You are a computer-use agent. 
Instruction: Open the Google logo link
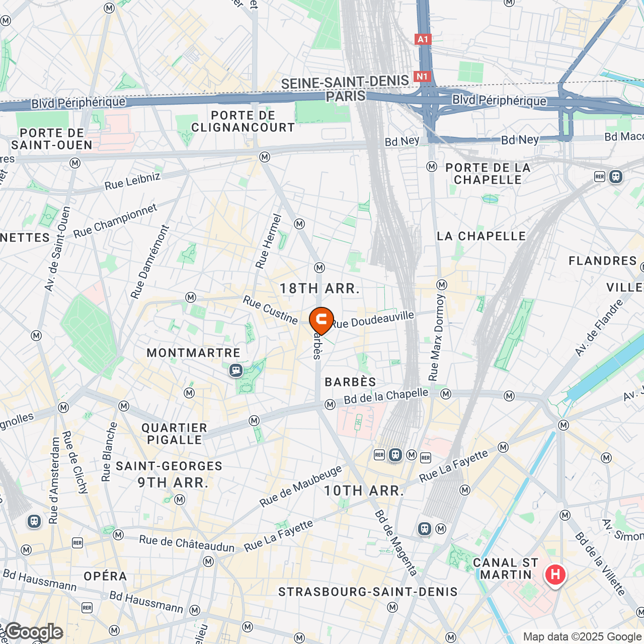coord(34,632)
